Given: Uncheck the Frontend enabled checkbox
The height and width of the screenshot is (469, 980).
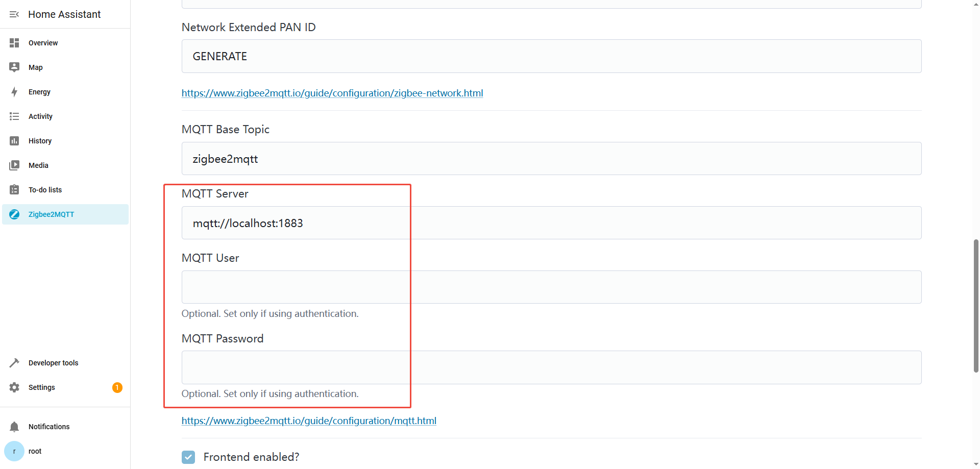Looking at the screenshot, I should click(x=188, y=457).
